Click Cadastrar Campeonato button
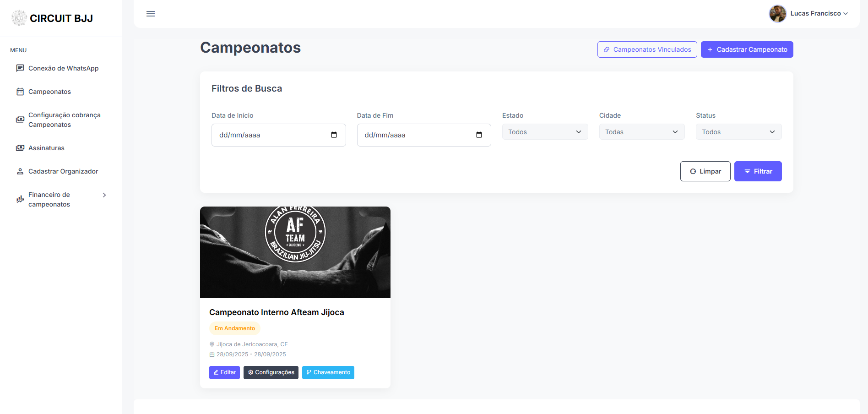The height and width of the screenshot is (414, 868). (x=747, y=49)
